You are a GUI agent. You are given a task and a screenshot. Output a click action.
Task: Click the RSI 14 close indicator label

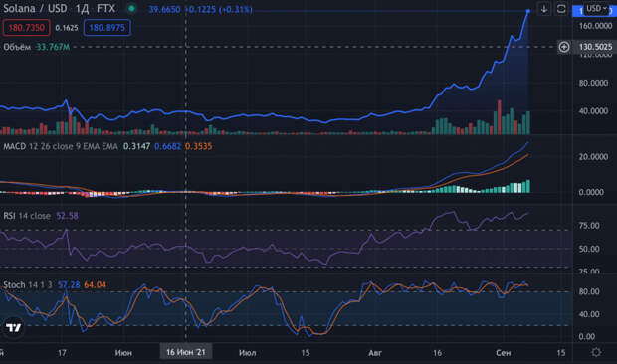[x=27, y=216]
